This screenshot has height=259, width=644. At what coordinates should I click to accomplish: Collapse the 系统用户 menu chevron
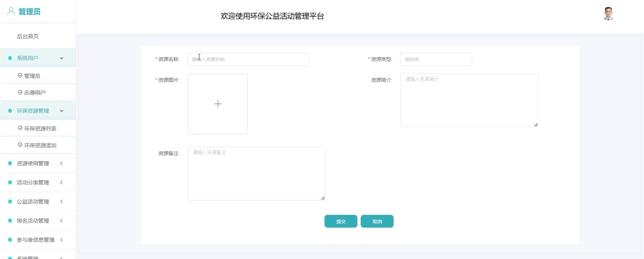tap(61, 58)
